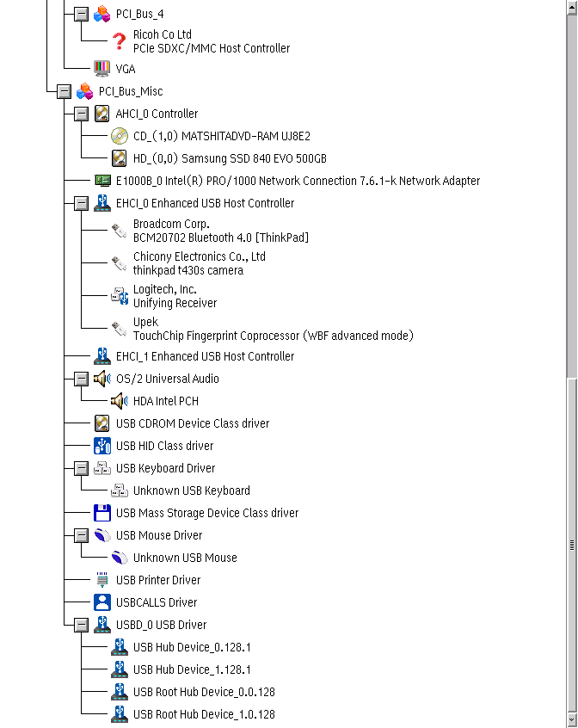This screenshot has height=728, width=578.
Task: Select the PCI_Bus_4 tree label
Action: click(139, 14)
